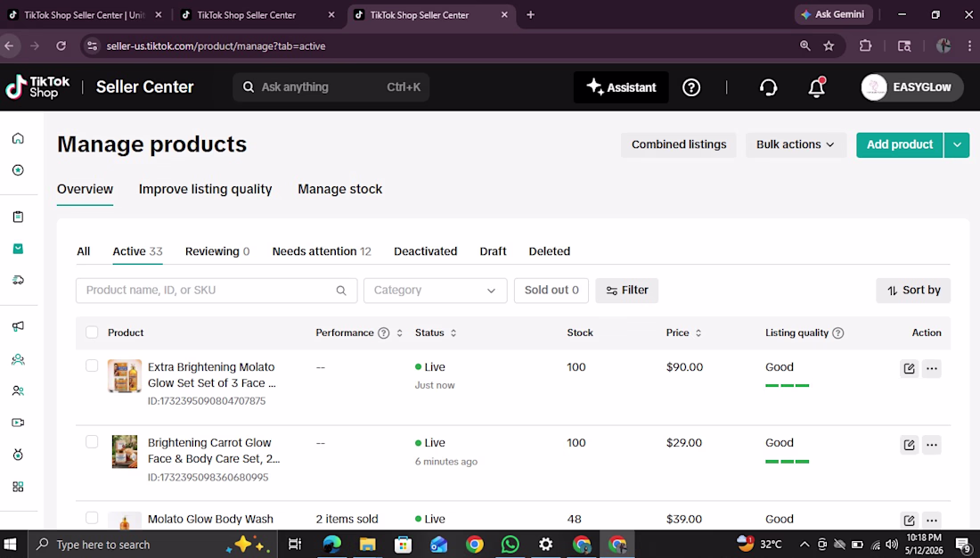Go to Home in the sidebar

click(x=18, y=138)
